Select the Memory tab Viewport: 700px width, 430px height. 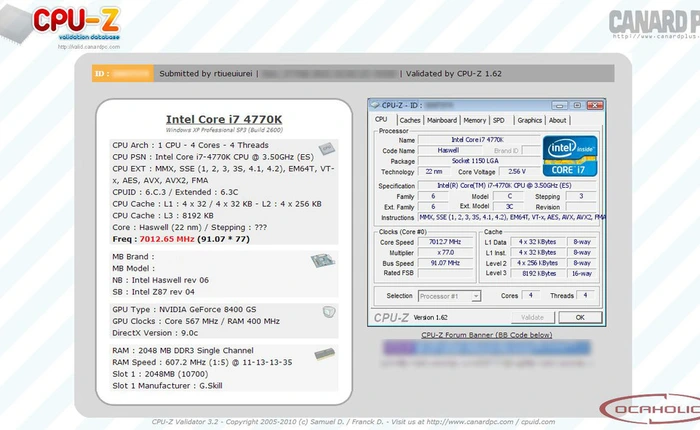475,120
